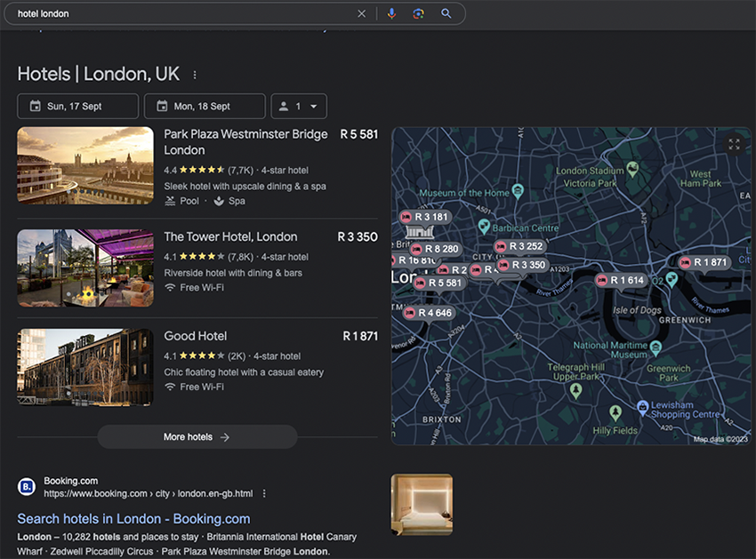Open the Park Plaza Westminster Bridge photo
The height and width of the screenshot is (559, 756).
click(x=85, y=165)
